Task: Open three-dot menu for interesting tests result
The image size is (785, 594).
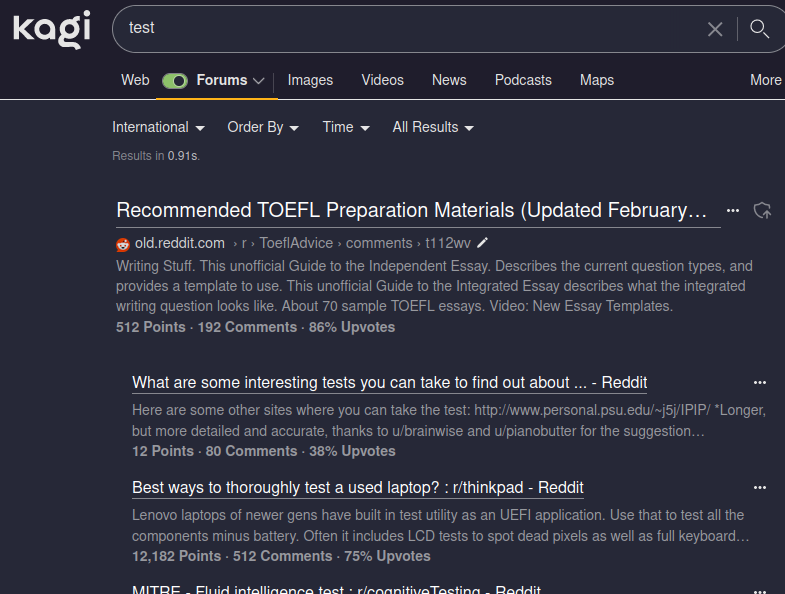Action: click(760, 382)
